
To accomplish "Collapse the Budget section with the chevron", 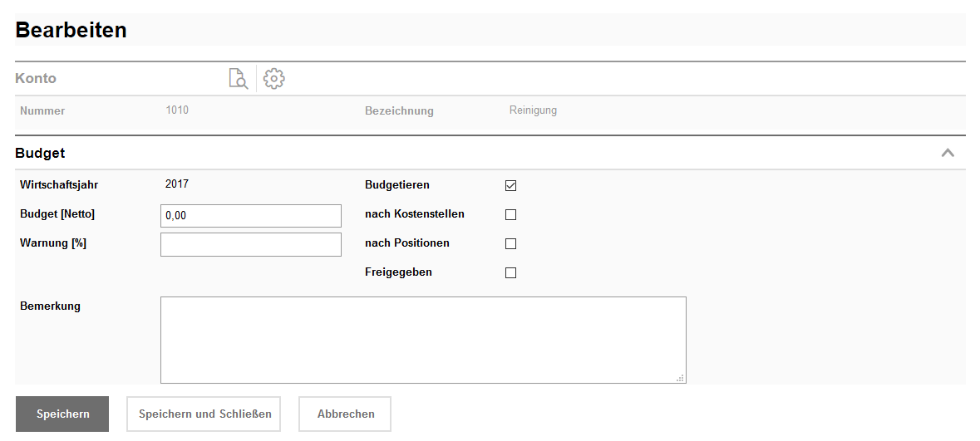I will point(947,153).
